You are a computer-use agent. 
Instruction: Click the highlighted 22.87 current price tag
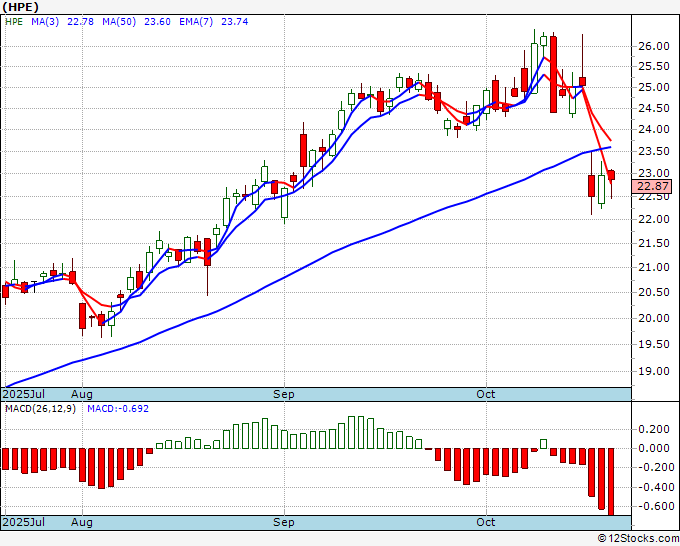[652, 186]
